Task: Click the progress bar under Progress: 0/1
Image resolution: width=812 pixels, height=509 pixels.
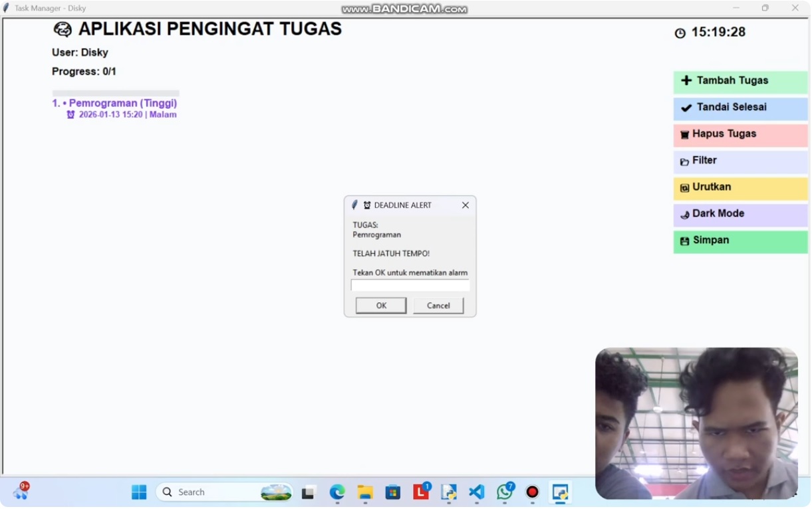Action: 115,92
